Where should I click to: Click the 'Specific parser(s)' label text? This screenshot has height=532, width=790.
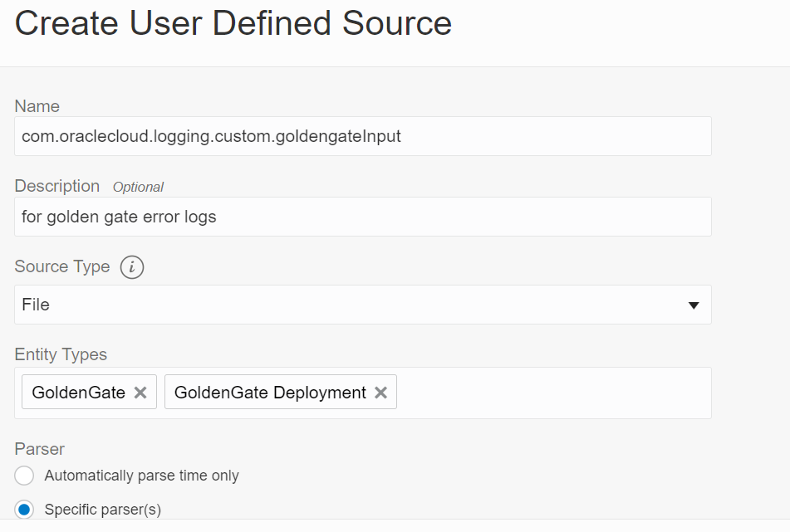tap(103, 509)
